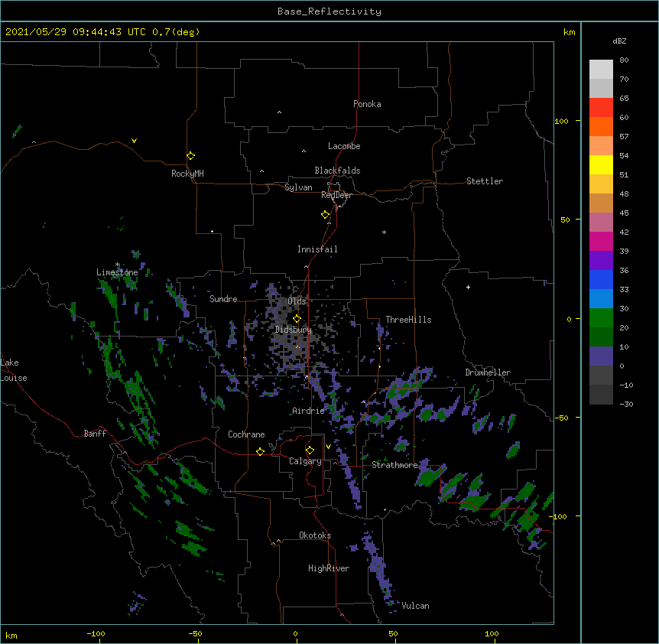Select the Okotoks label
The height and width of the screenshot is (644, 659).
point(315,535)
